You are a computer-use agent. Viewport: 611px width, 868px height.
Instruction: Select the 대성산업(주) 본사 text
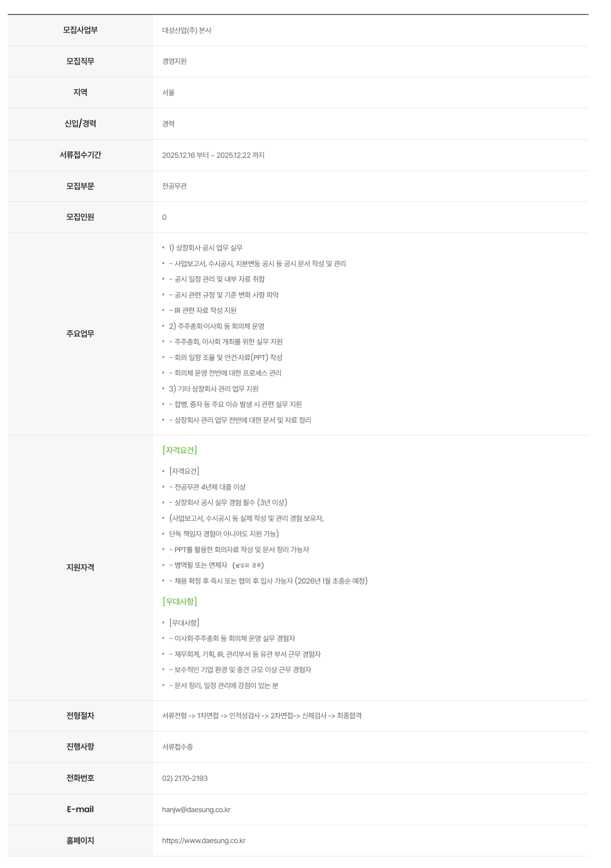[187, 30]
